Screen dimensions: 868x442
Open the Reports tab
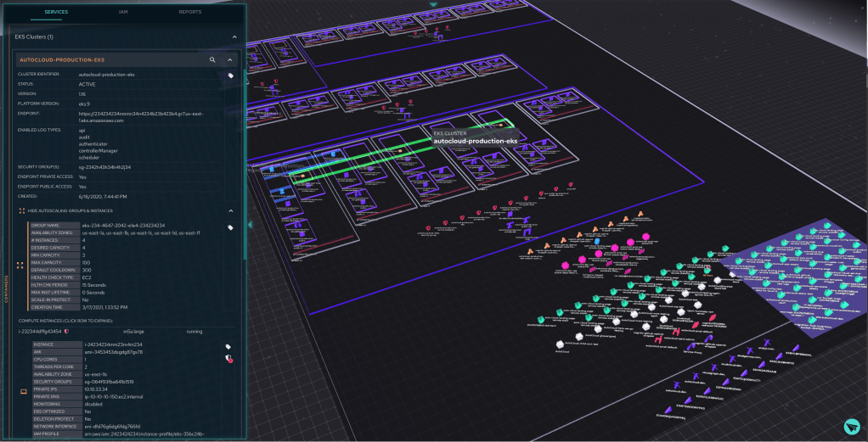189,12
